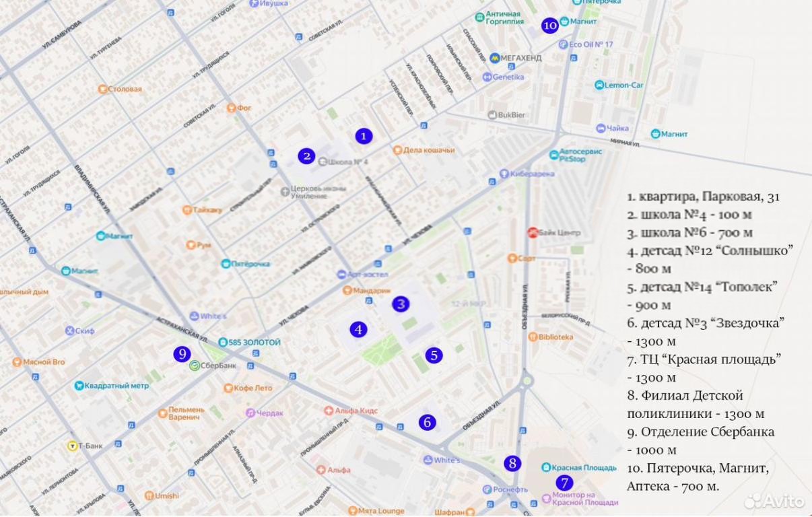Select marker 10 beside Магнит store
The width and height of the screenshot is (812, 517).
point(550,26)
